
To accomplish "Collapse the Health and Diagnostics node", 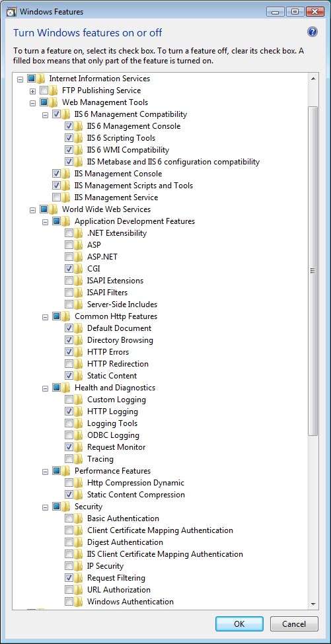I will [x=46, y=388].
